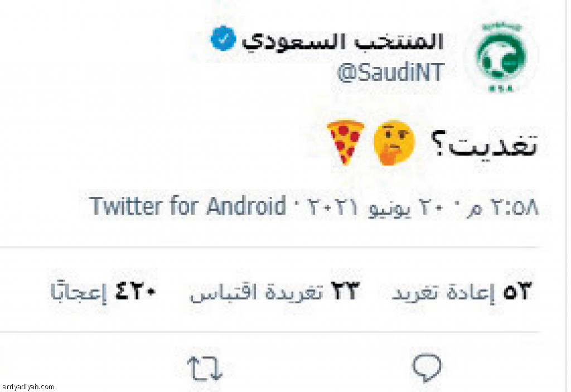Click the divider line below the timestamp

(x=270, y=248)
